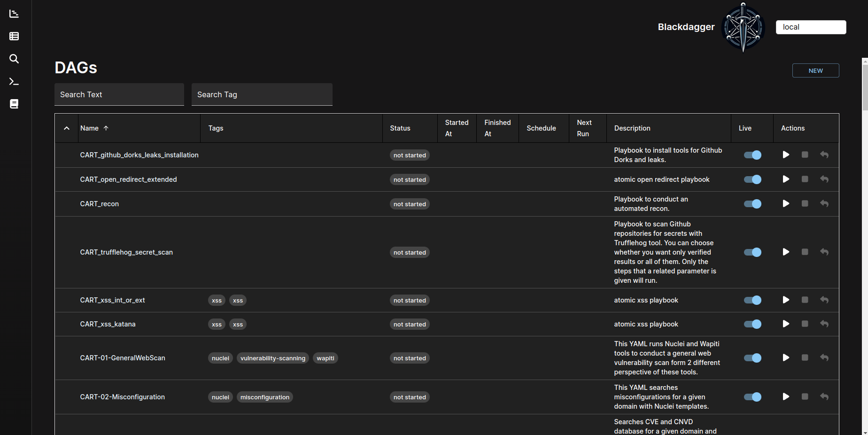Toggle Live switch for CART_trufflehog_secret_scan
Image resolution: width=868 pixels, height=435 pixels.
(x=752, y=252)
